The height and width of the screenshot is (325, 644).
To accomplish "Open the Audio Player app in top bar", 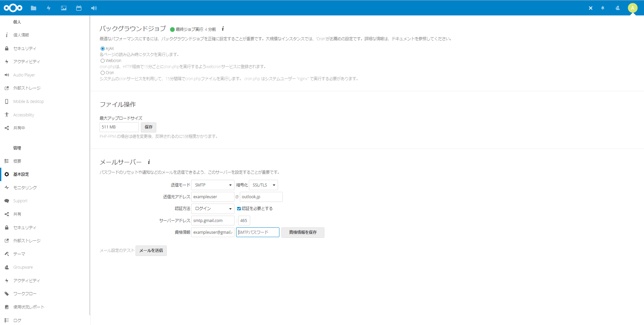I will click(x=94, y=8).
